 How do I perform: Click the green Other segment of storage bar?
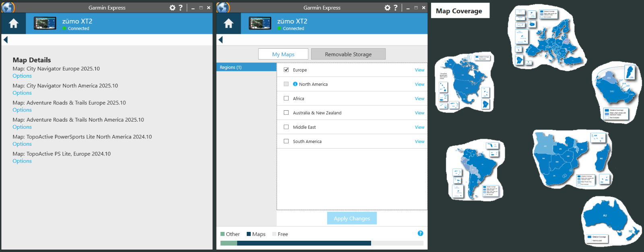229,243
